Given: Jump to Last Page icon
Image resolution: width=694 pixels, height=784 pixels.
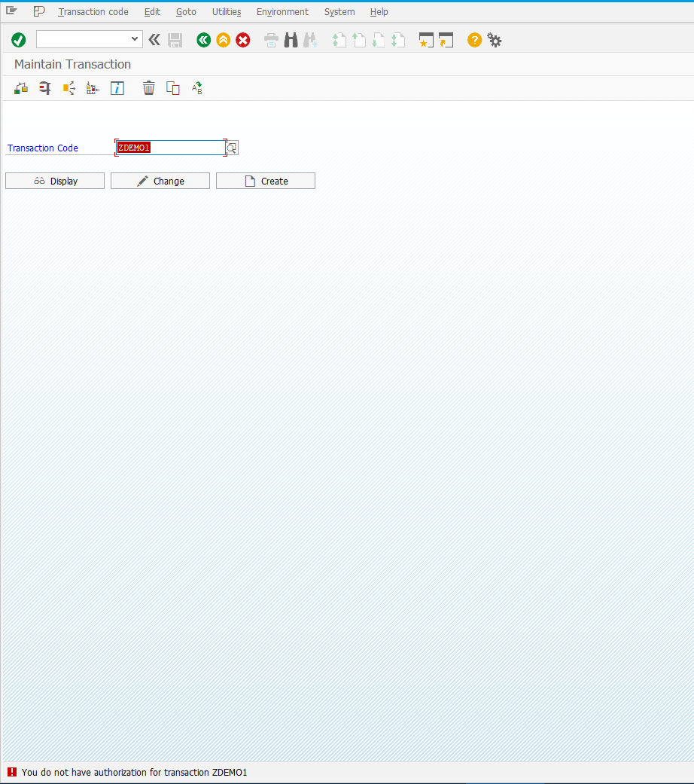Looking at the screenshot, I should pyautogui.click(x=397, y=40).
